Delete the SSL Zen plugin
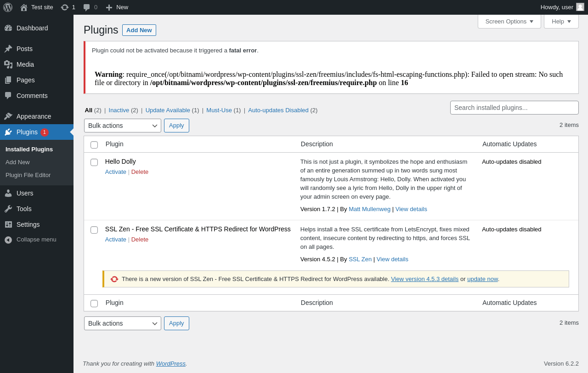Image resolution: width=588 pixels, height=373 pixels. [140, 240]
